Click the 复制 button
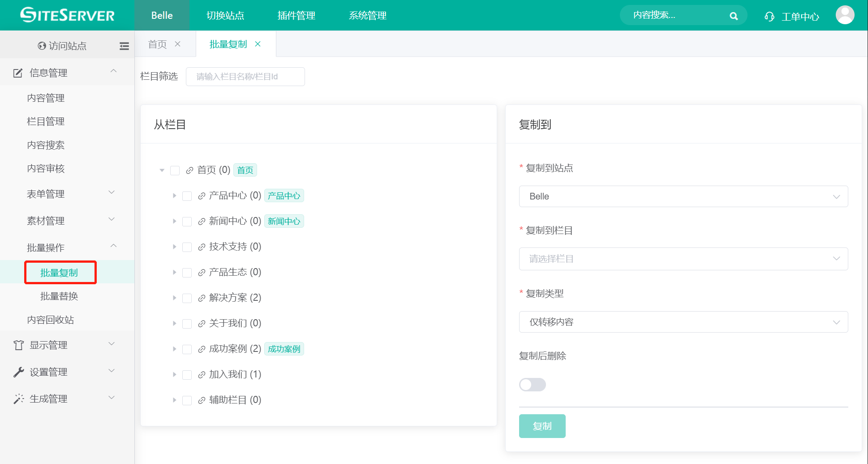 click(542, 426)
